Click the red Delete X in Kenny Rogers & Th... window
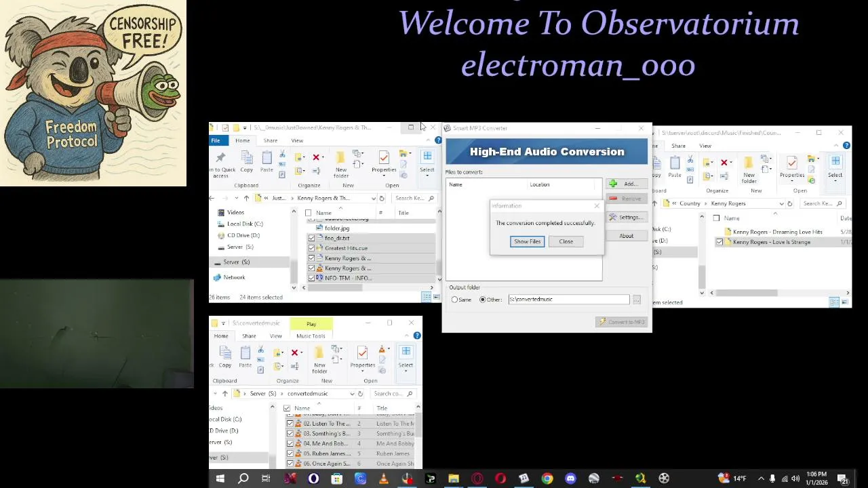 [x=316, y=157]
